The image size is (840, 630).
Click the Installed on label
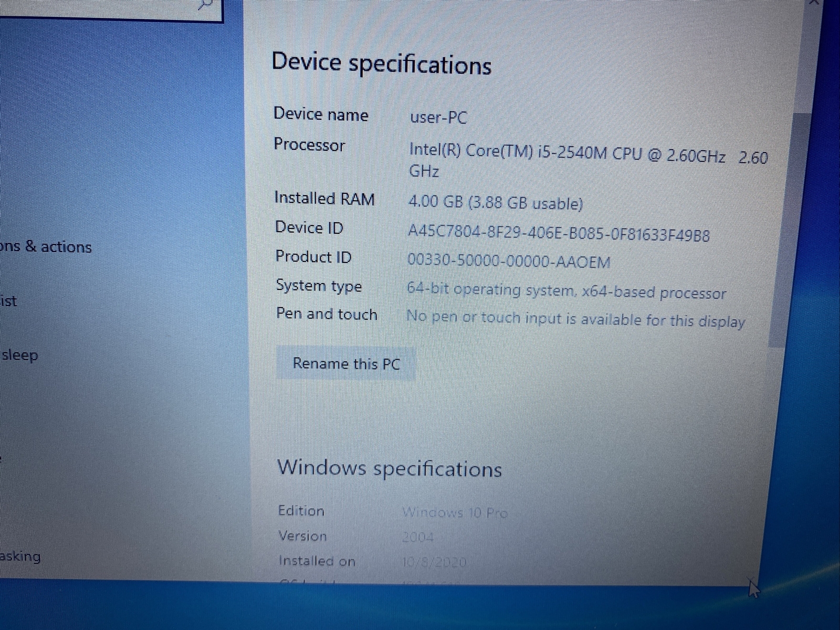coord(317,561)
